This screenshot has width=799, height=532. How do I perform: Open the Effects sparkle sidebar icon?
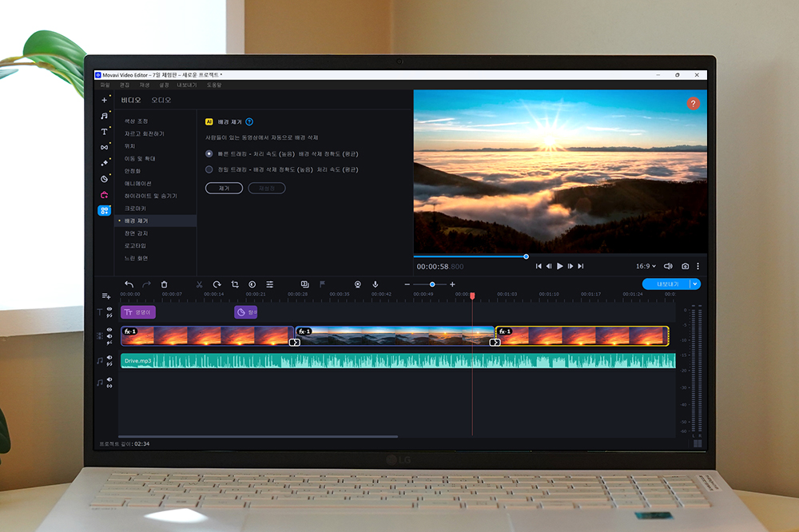tap(104, 163)
